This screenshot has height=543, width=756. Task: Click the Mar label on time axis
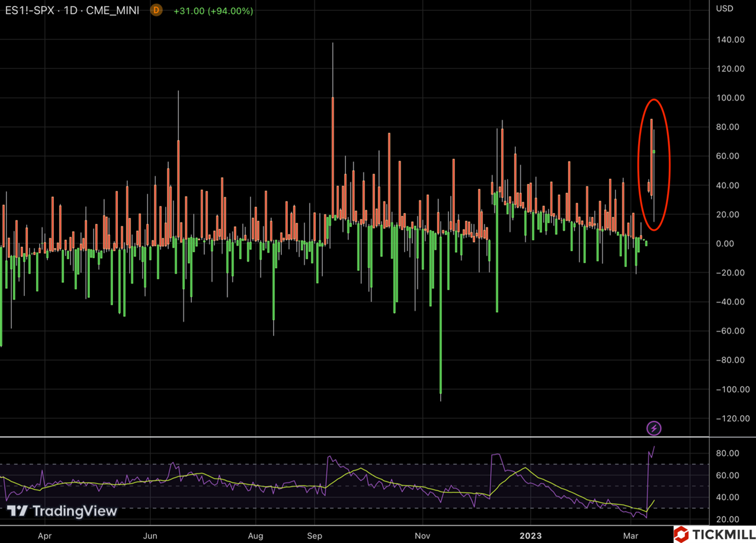630,536
